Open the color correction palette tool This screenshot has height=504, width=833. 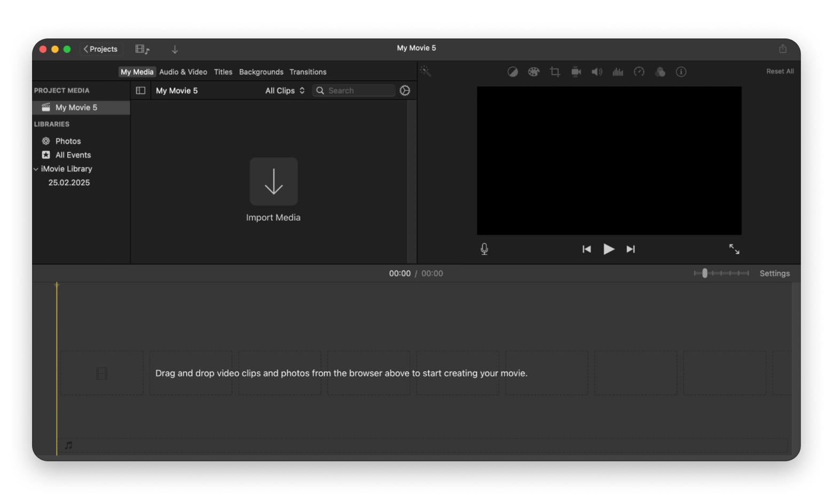tap(533, 72)
